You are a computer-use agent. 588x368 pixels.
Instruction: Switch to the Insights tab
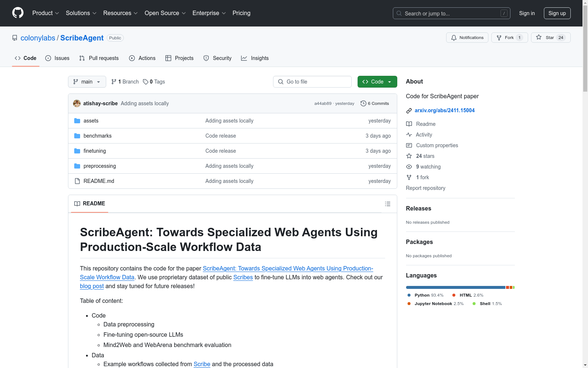click(x=255, y=58)
